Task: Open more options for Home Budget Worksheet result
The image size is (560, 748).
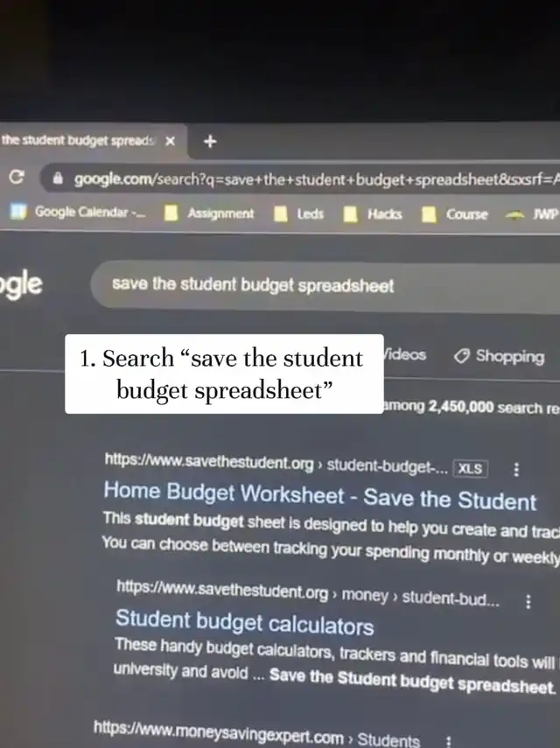Action: pyautogui.click(x=516, y=470)
